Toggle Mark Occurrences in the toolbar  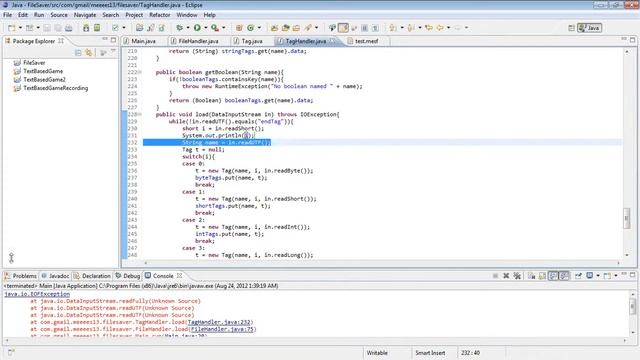pyautogui.click(x=344, y=28)
